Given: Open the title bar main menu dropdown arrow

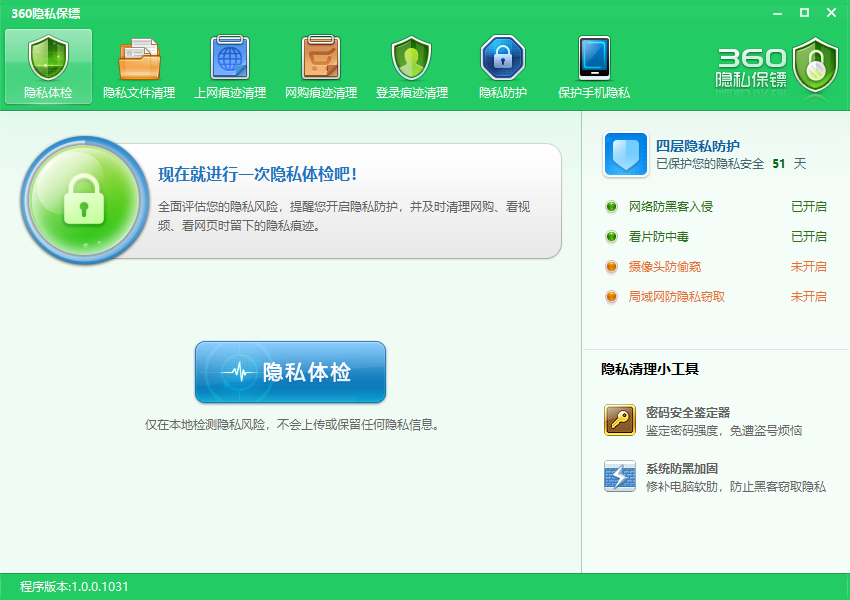Looking at the screenshot, I should point(776,13).
